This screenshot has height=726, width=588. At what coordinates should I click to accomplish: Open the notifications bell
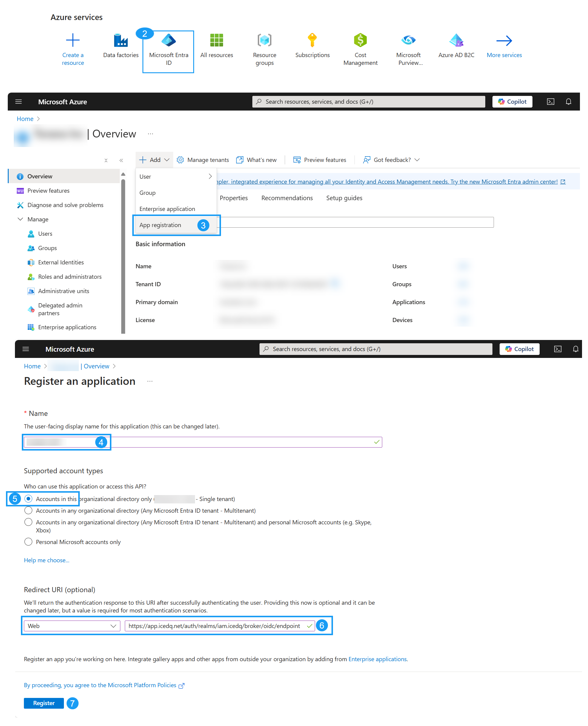click(x=568, y=102)
